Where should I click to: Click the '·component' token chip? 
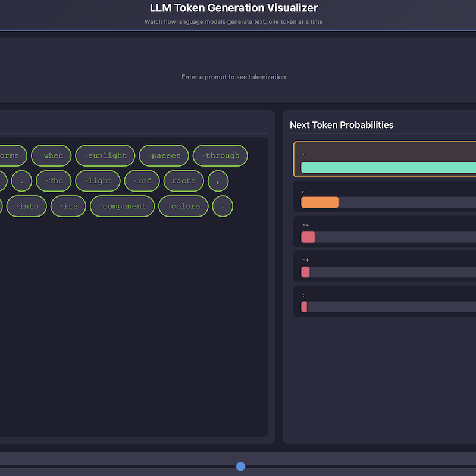tap(122, 206)
